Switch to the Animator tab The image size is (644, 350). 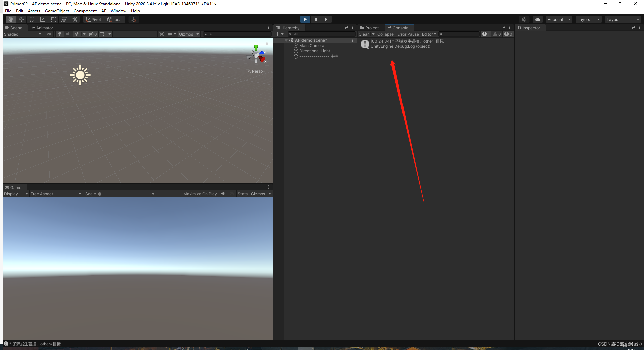42,28
